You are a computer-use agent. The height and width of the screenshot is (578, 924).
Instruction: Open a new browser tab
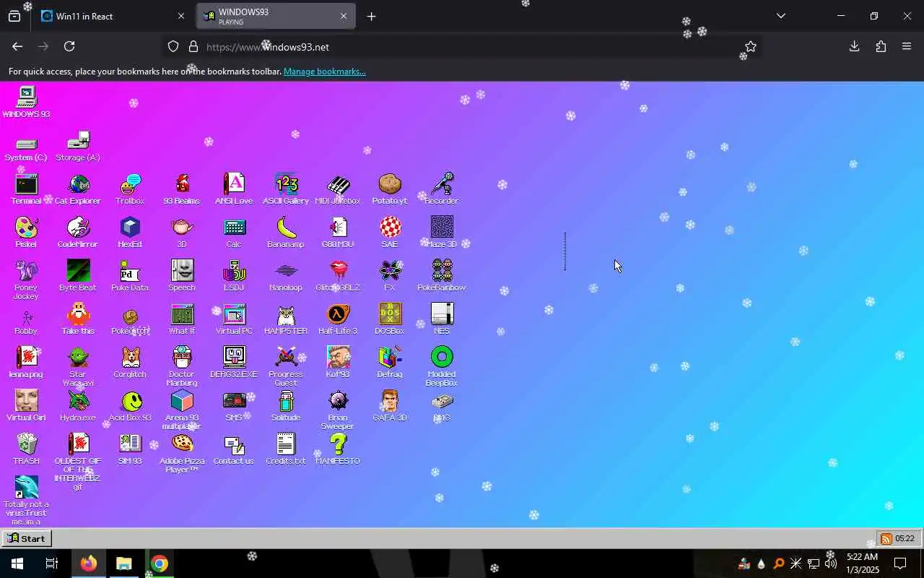pyautogui.click(x=371, y=16)
